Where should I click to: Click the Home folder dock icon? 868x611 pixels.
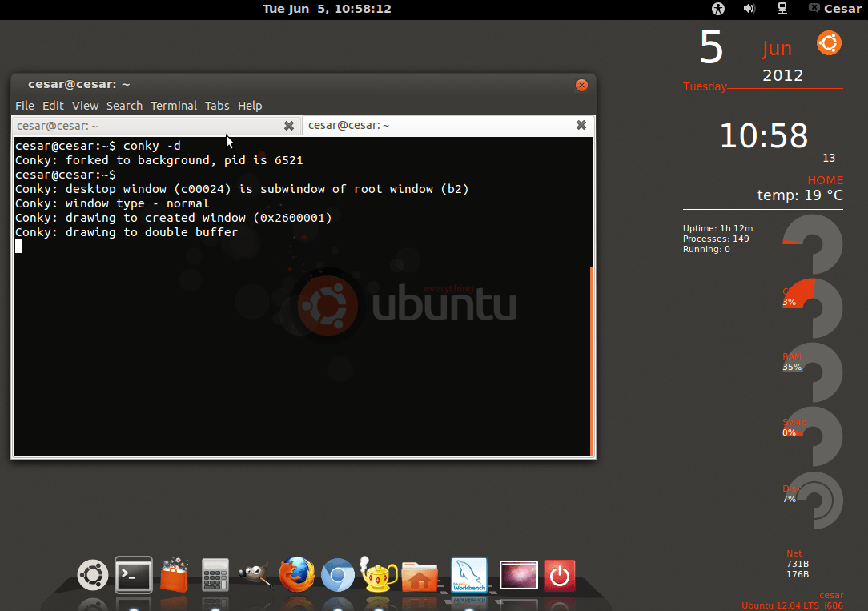click(x=420, y=576)
